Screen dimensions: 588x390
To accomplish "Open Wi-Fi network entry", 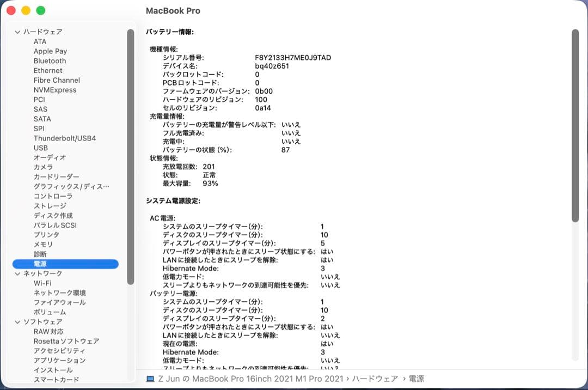I will tap(43, 283).
